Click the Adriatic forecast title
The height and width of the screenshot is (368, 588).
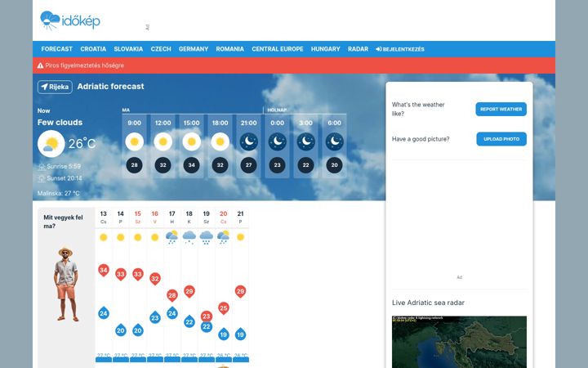[x=110, y=87]
